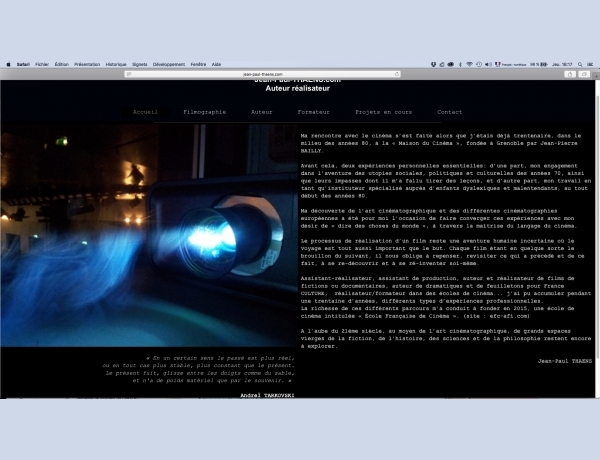The width and height of the screenshot is (600, 460).
Task: Click the cloud-shaped menu bar icon
Action: [x=451, y=64]
